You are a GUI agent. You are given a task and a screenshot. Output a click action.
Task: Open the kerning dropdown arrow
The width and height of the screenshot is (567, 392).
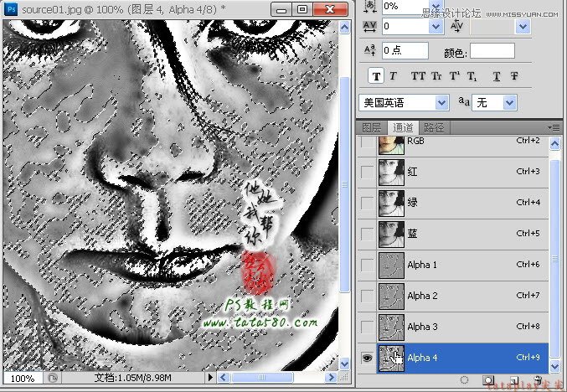[523, 27]
